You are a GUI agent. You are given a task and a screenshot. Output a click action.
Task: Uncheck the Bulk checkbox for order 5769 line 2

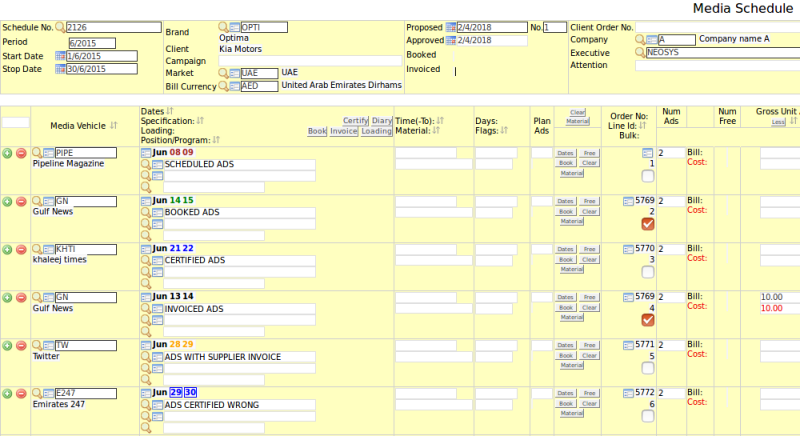pos(647,224)
